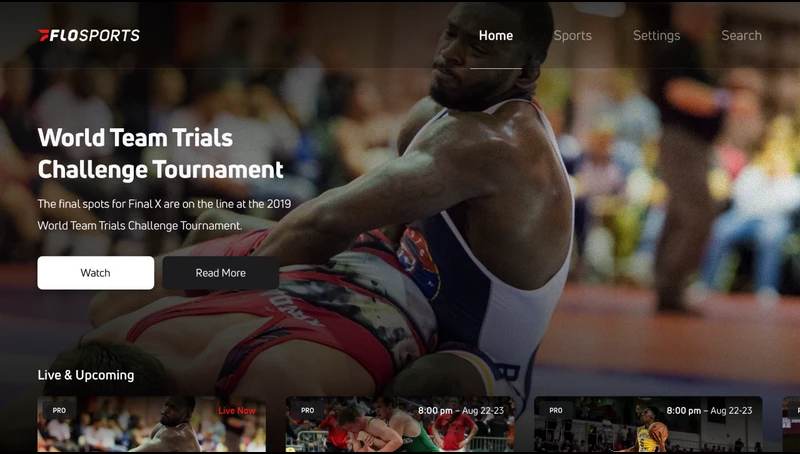Click the Final X event description text
800x454 pixels.
164,215
